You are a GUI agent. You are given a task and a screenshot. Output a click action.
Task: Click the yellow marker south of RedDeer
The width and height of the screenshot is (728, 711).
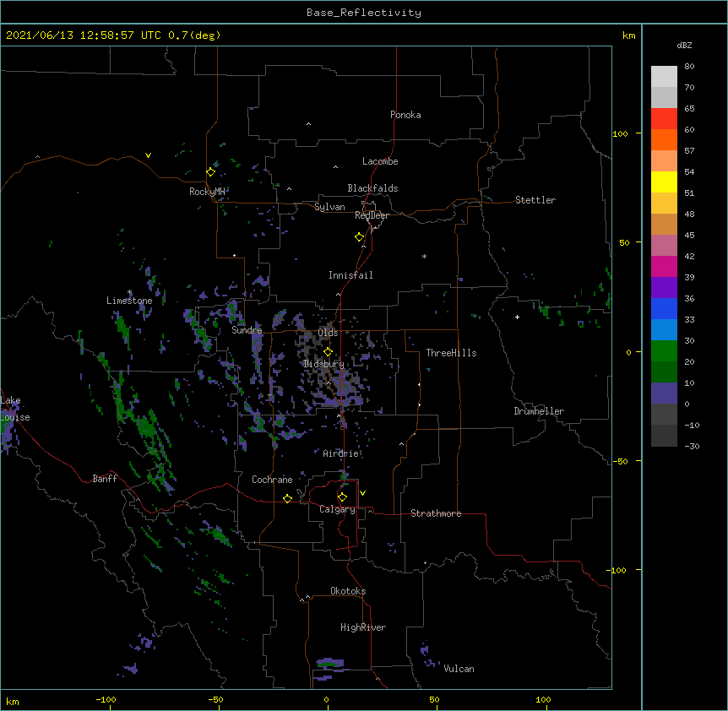click(360, 237)
